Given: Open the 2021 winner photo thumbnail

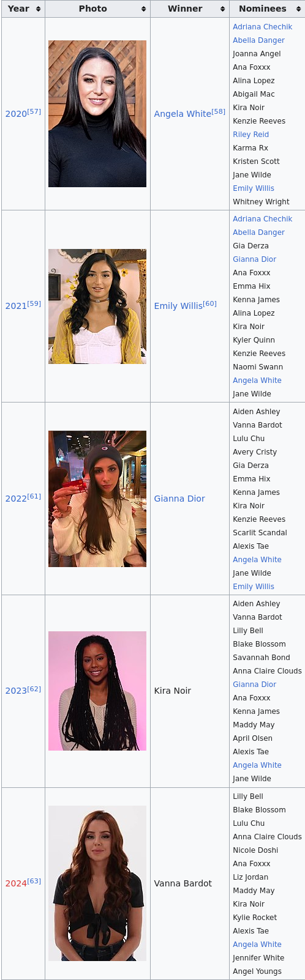Looking at the screenshot, I should pos(97,306).
